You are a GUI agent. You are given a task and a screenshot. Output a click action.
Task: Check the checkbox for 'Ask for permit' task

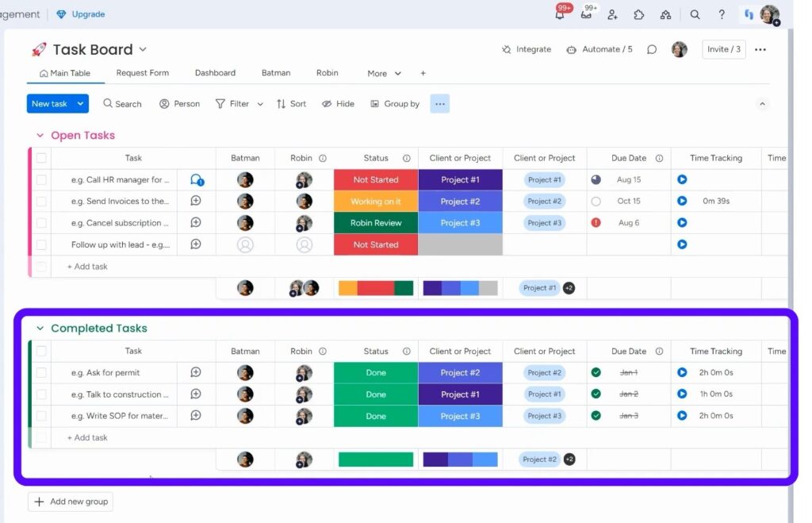pos(41,372)
